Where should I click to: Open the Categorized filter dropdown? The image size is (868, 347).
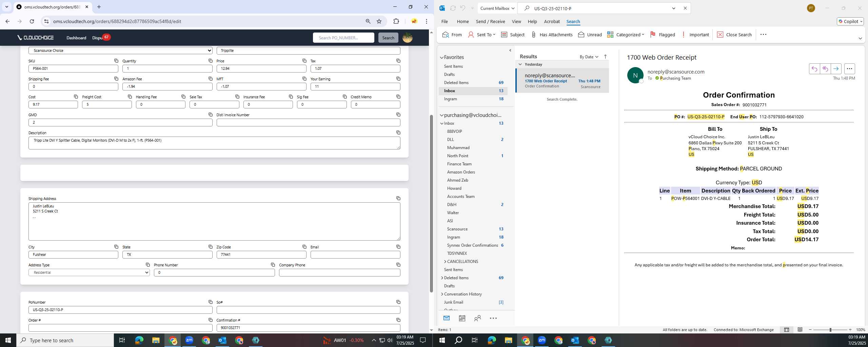point(626,35)
